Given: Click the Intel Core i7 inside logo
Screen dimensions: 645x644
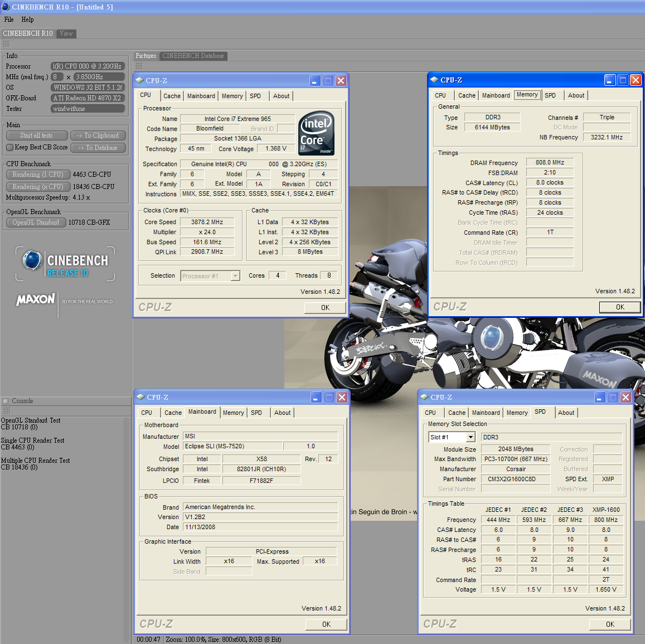Looking at the screenshot, I should pyautogui.click(x=316, y=133).
